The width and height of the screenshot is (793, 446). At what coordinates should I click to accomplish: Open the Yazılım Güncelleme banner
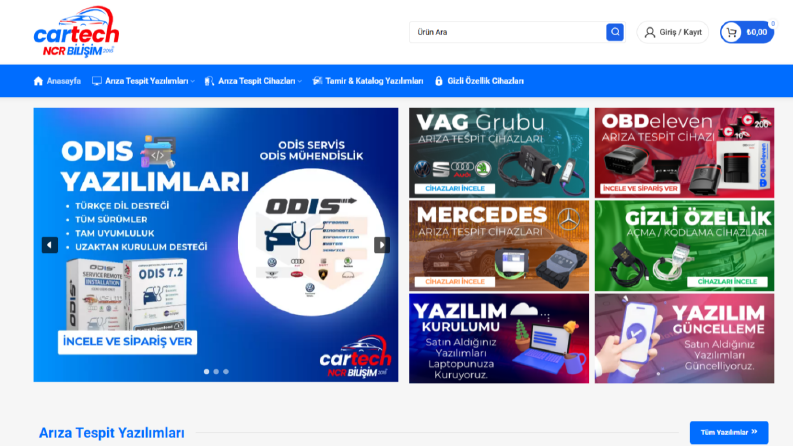[x=684, y=338]
